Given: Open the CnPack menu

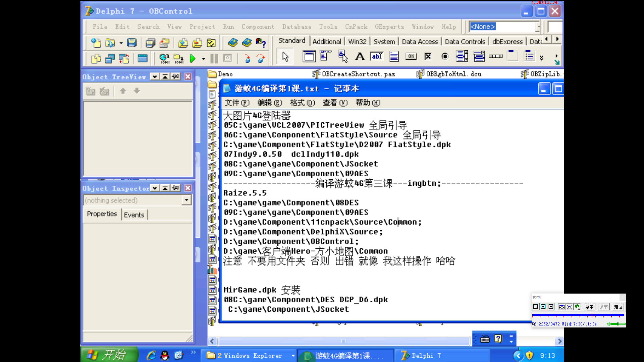Looking at the screenshot, I should pos(356,26).
